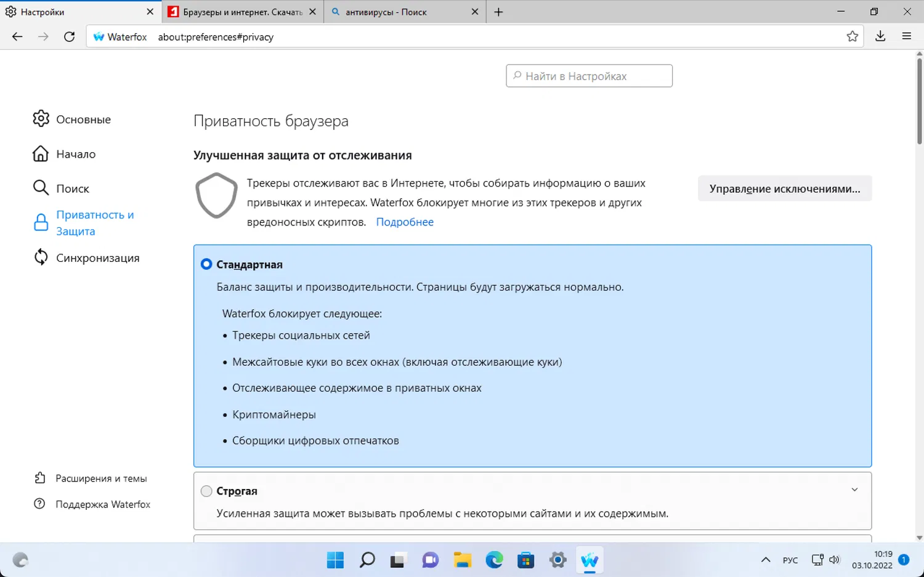The width and height of the screenshot is (924, 577).
Task: Show hidden system tray icons
Action: 766,560
